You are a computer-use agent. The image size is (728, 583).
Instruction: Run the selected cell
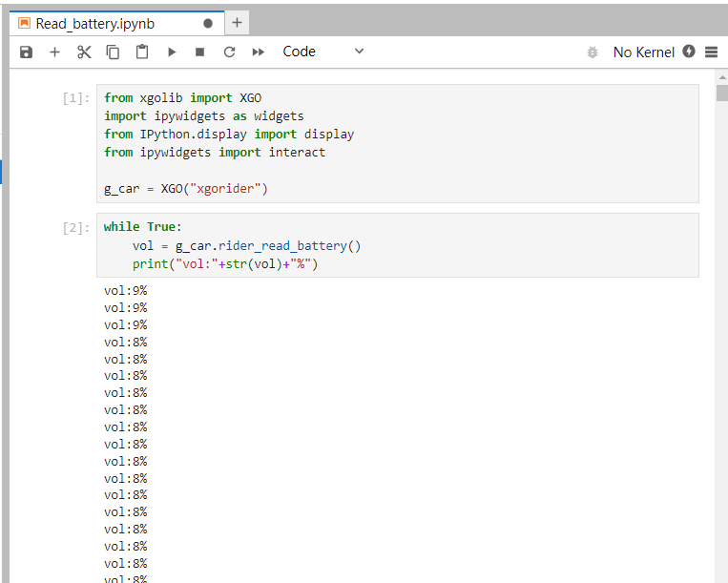tap(172, 52)
